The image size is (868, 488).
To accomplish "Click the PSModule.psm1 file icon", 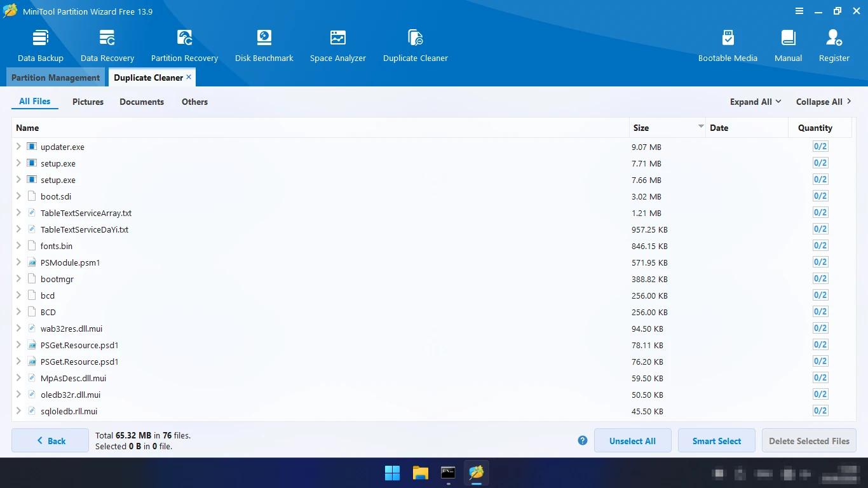I will tap(32, 262).
